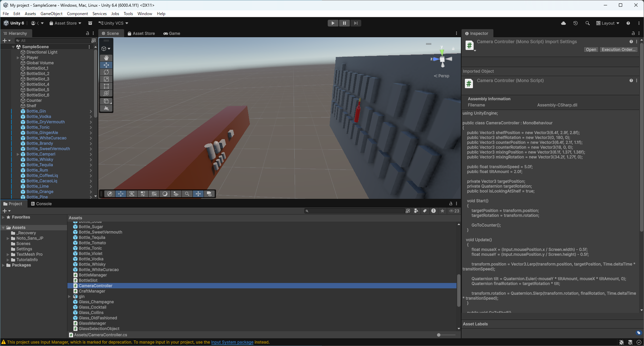Toggle Project panel lock
The height and width of the screenshot is (346, 644).
[x=451, y=204]
